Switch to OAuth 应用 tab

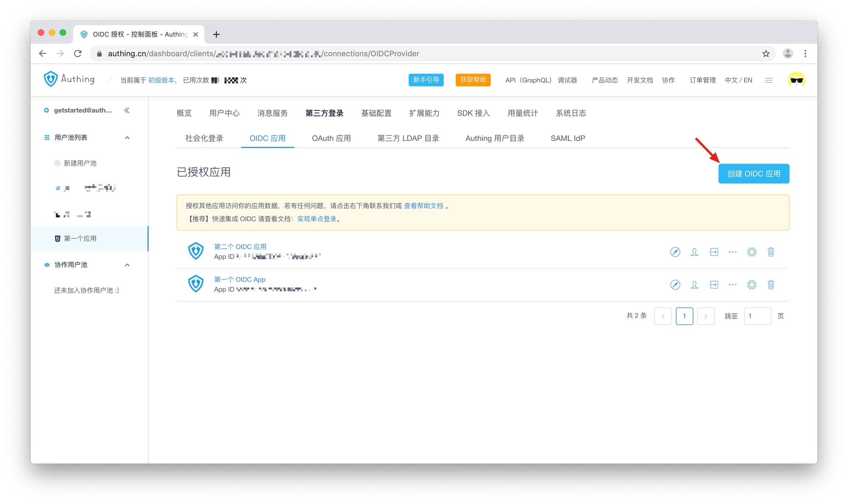click(331, 138)
